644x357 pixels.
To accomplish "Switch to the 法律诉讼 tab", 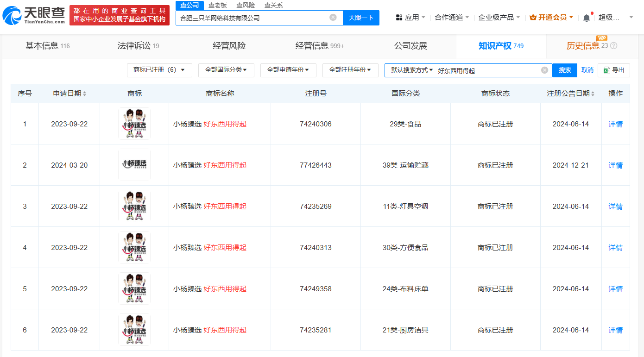I will (x=138, y=46).
